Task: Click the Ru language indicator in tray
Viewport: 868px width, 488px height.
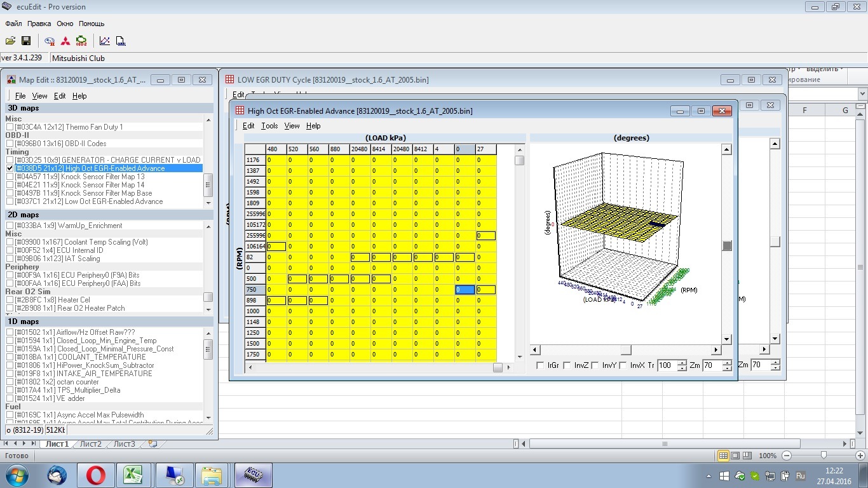Action: point(800,475)
